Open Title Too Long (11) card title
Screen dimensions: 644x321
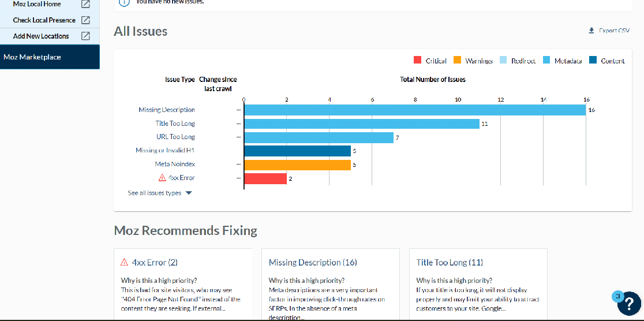[450, 262]
